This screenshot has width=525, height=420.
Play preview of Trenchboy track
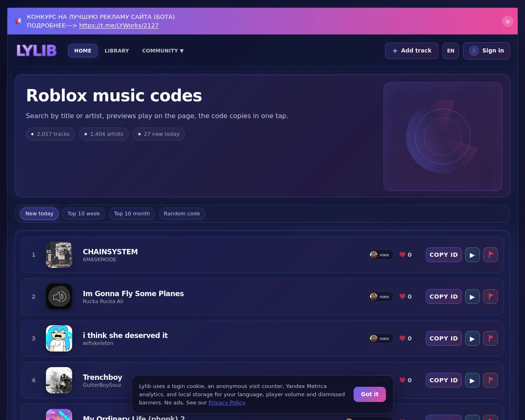(x=472, y=380)
